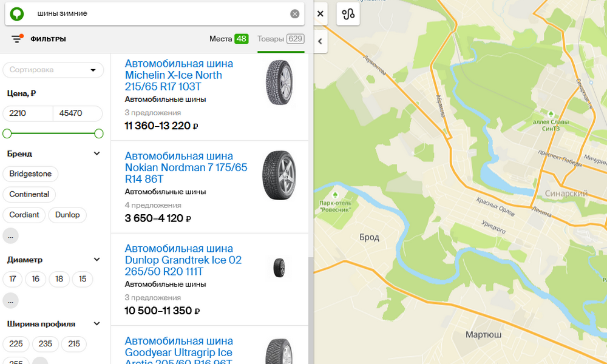The image size is (607, 364).
Task: Click price 10 500–11 350 ₽
Action: [x=162, y=311]
